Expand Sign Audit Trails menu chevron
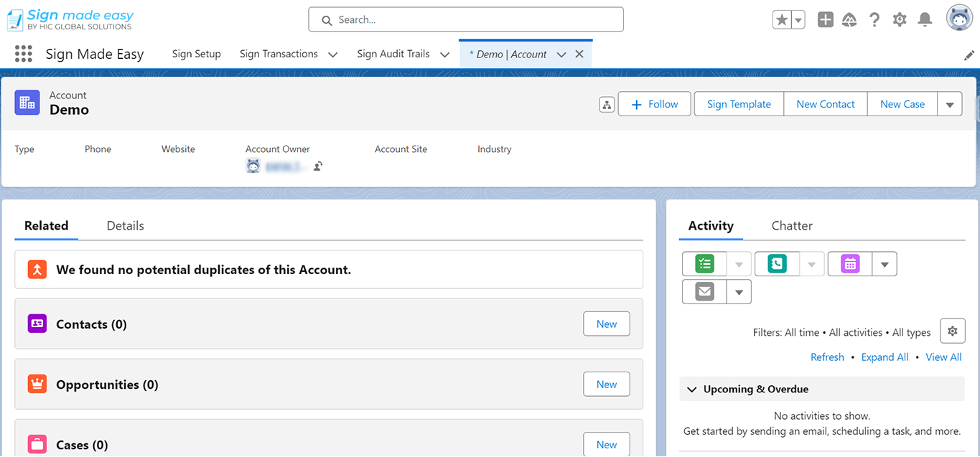 pos(444,55)
